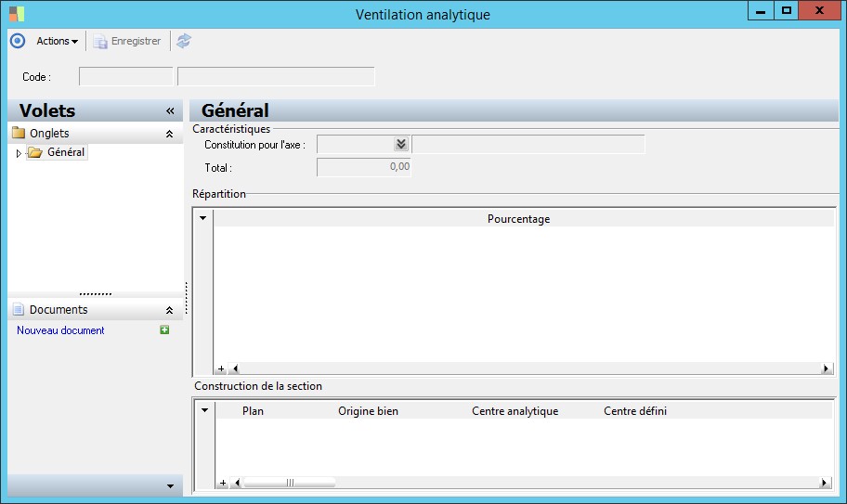Click the Documents page icon
This screenshot has height=504, width=847.
19,309
